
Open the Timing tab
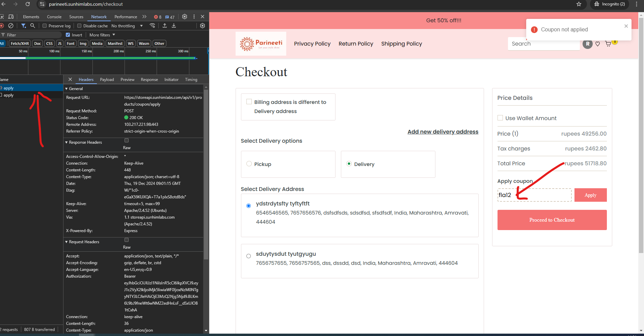coord(191,80)
